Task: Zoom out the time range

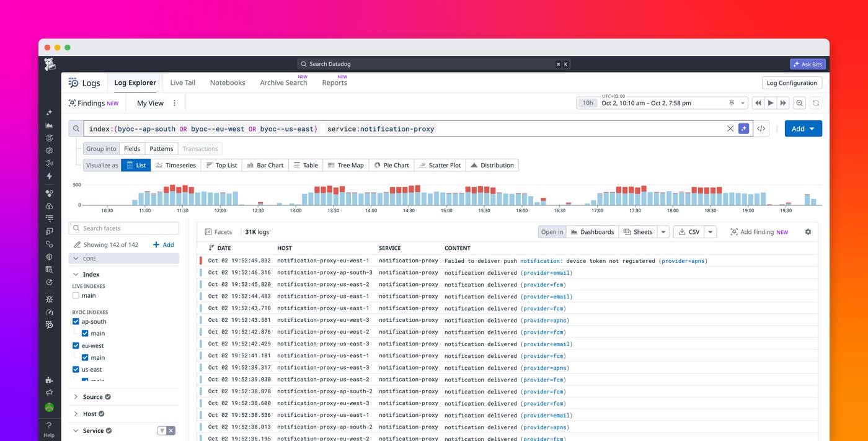Action: (x=800, y=103)
